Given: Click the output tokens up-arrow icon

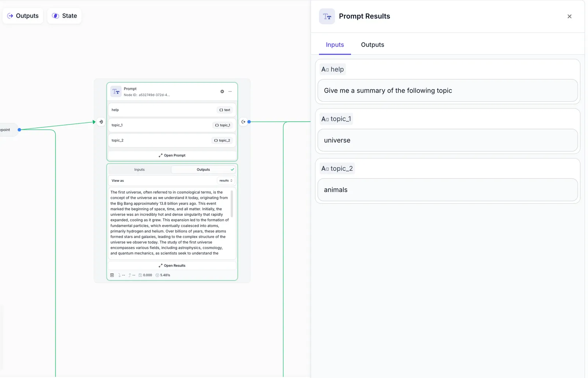Looking at the screenshot, I should (129, 275).
